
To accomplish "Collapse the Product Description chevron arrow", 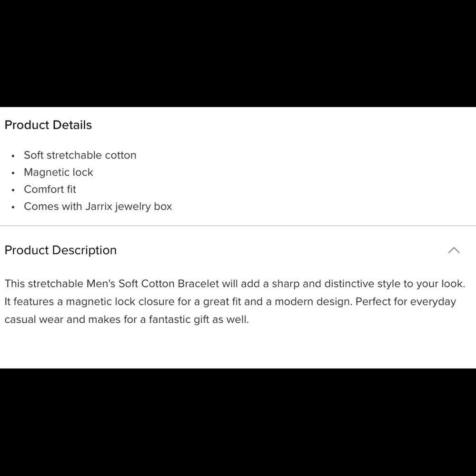I will 454,250.
